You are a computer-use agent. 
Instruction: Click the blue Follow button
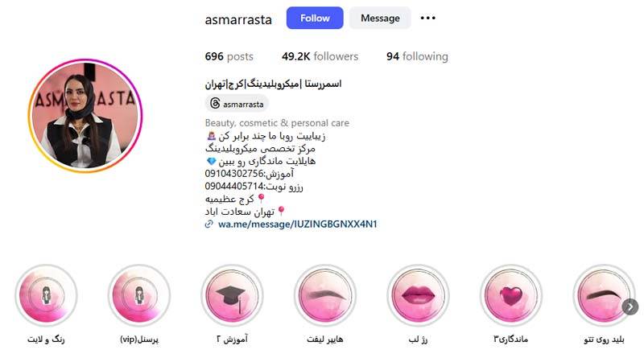coord(315,18)
